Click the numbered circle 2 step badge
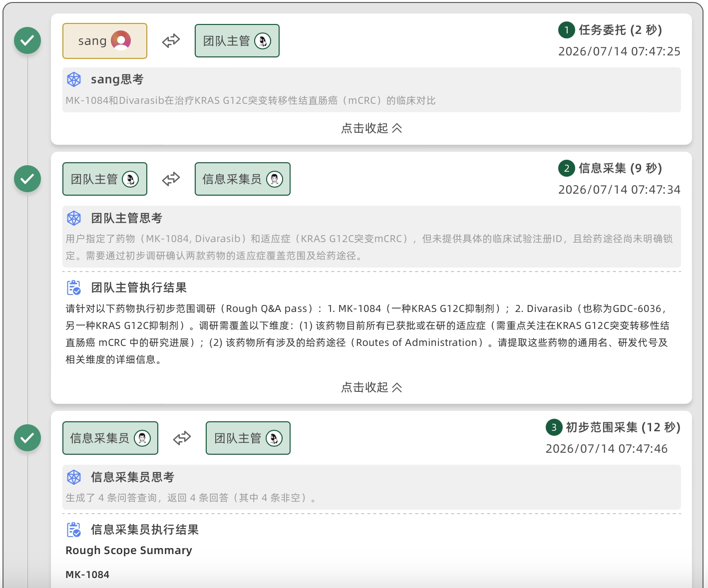The width and height of the screenshot is (708, 588). [x=567, y=168]
